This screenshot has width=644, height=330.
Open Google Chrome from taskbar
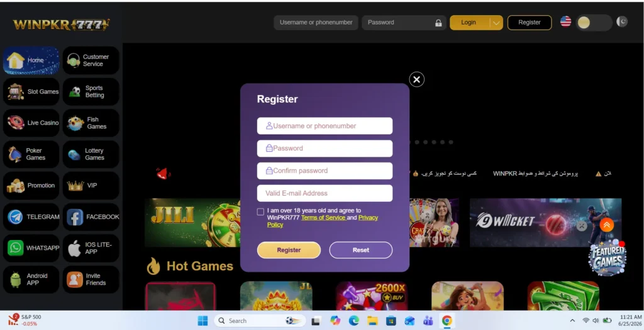pos(447,321)
